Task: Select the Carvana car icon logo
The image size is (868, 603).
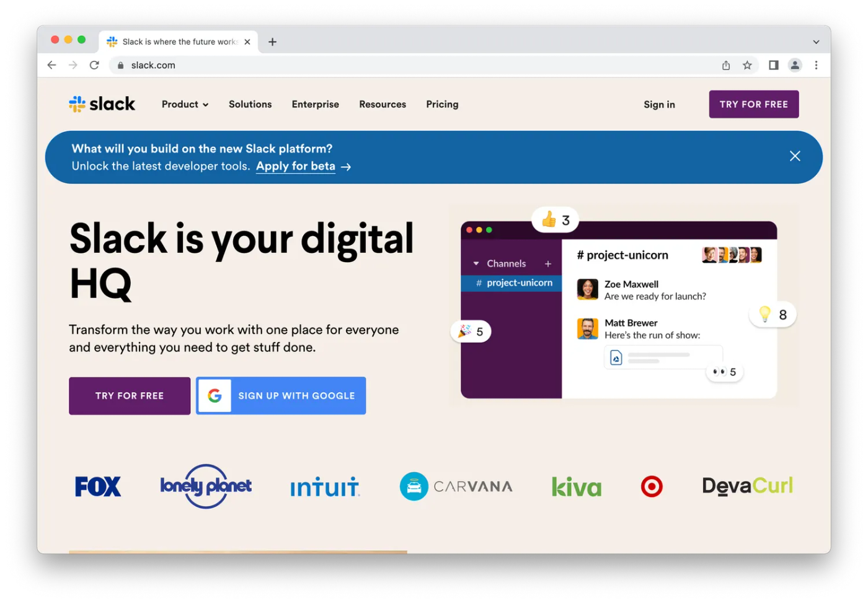Action: pyautogui.click(x=413, y=486)
